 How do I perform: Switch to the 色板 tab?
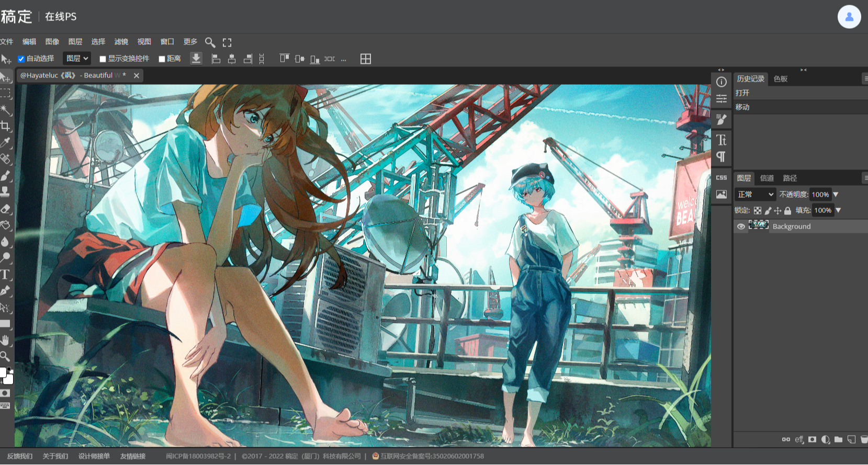781,79
